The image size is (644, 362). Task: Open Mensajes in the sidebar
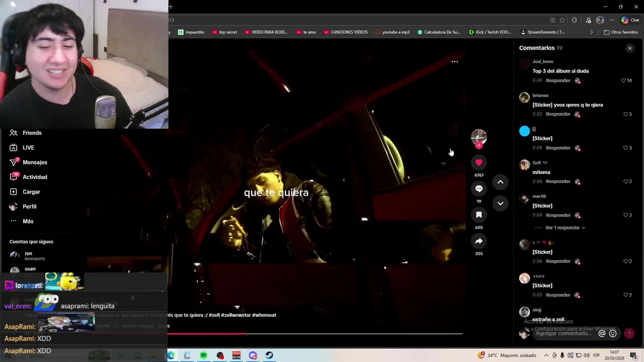coord(29,162)
